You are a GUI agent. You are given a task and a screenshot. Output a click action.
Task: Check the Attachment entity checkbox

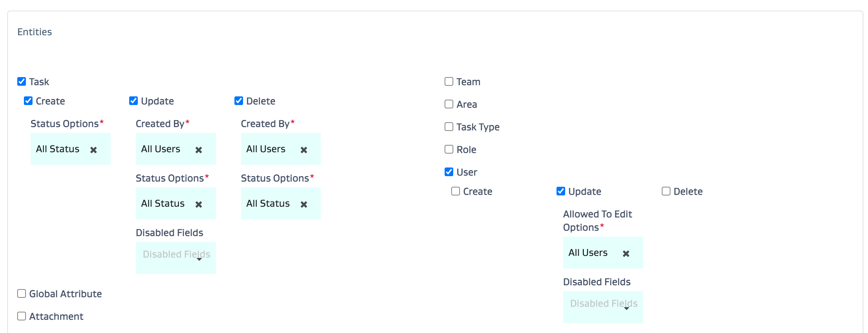click(22, 316)
